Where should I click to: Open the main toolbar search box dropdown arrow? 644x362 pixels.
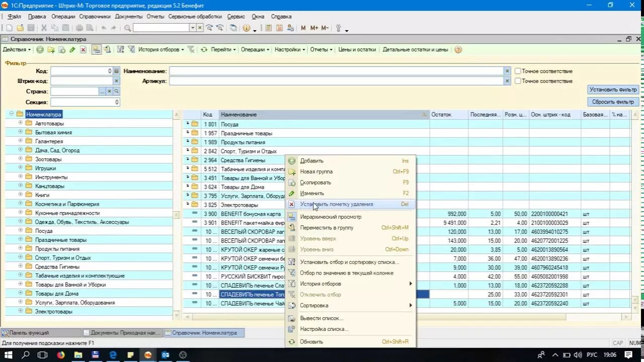(193, 28)
